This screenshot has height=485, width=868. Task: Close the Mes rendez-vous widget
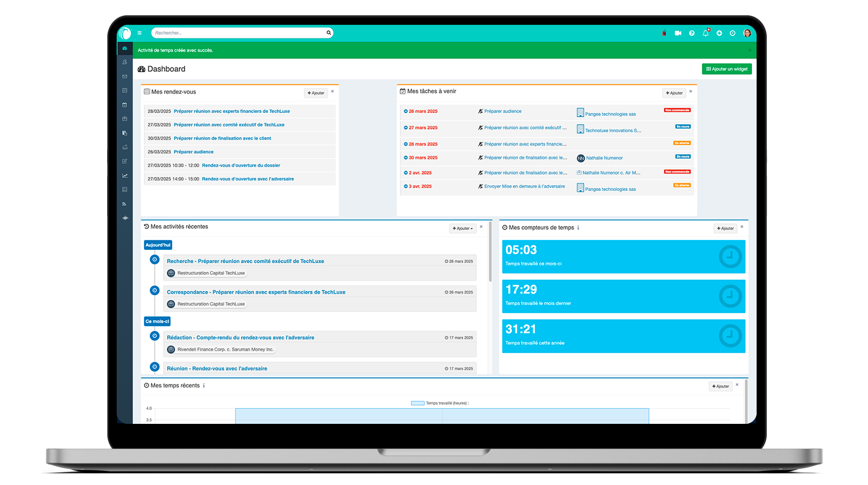click(332, 92)
